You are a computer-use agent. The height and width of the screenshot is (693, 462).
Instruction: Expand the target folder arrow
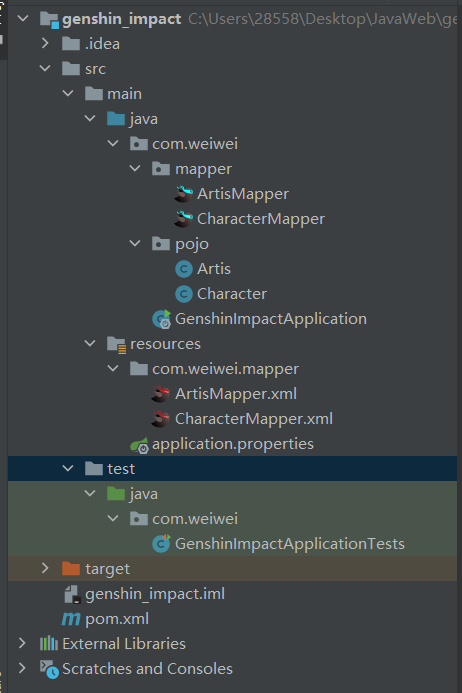pyautogui.click(x=45, y=568)
